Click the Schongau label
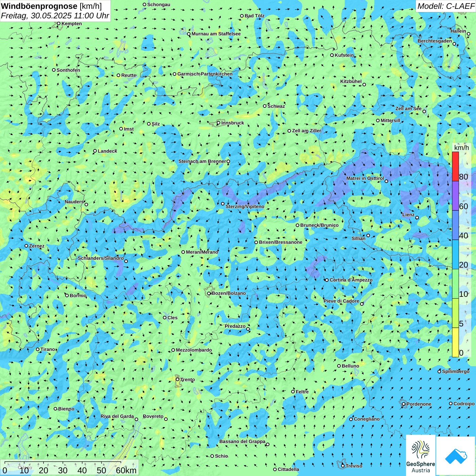This screenshot has width=476, height=476. pos(158,4)
